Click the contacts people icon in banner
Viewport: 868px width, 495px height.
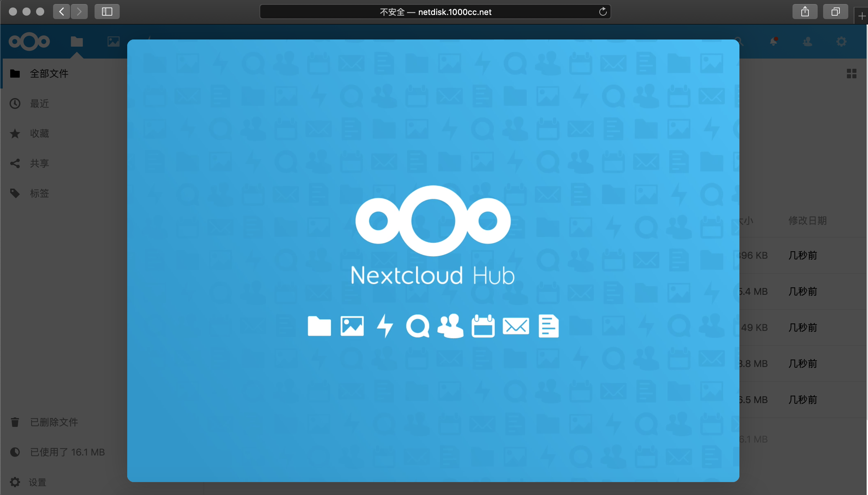coord(450,326)
